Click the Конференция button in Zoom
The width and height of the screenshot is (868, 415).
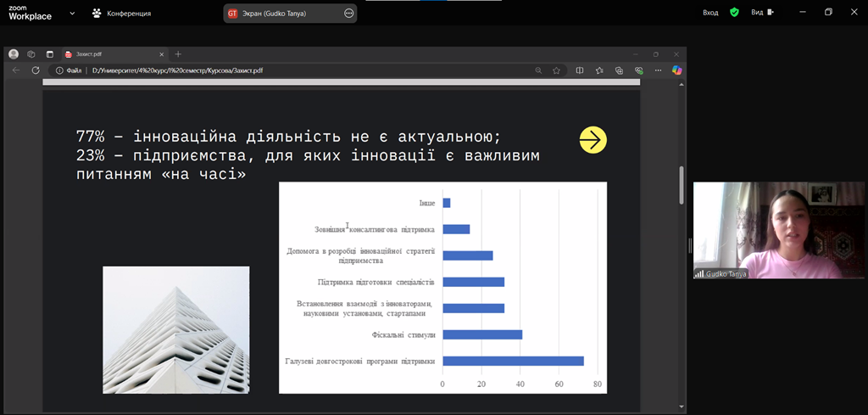pyautogui.click(x=122, y=14)
